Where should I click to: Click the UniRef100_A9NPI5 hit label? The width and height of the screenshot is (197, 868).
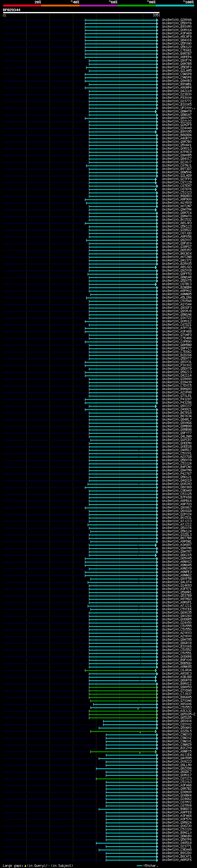coord(177,752)
